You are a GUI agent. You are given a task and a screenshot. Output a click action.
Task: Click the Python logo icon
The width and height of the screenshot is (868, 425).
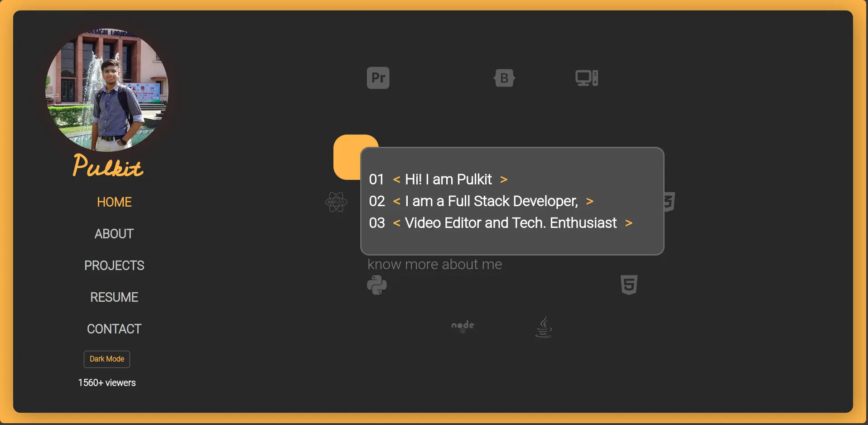(377, 285)
